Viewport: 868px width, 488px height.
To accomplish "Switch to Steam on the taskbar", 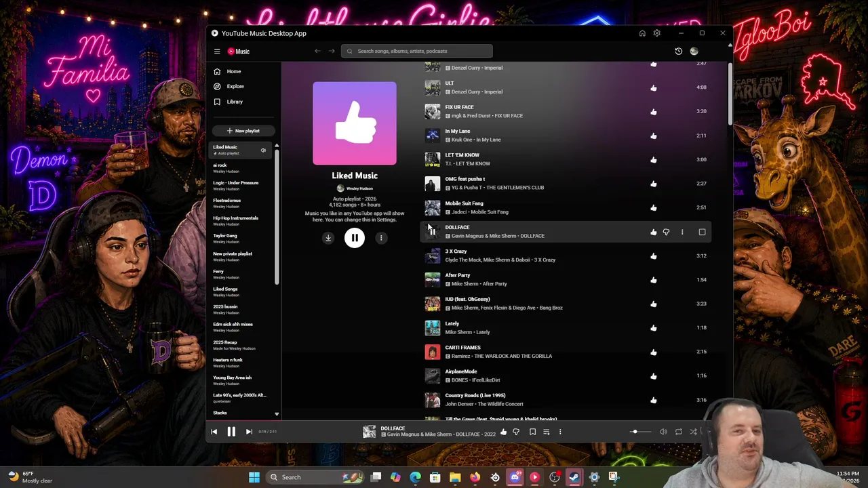I will click(x=574, y=477).
